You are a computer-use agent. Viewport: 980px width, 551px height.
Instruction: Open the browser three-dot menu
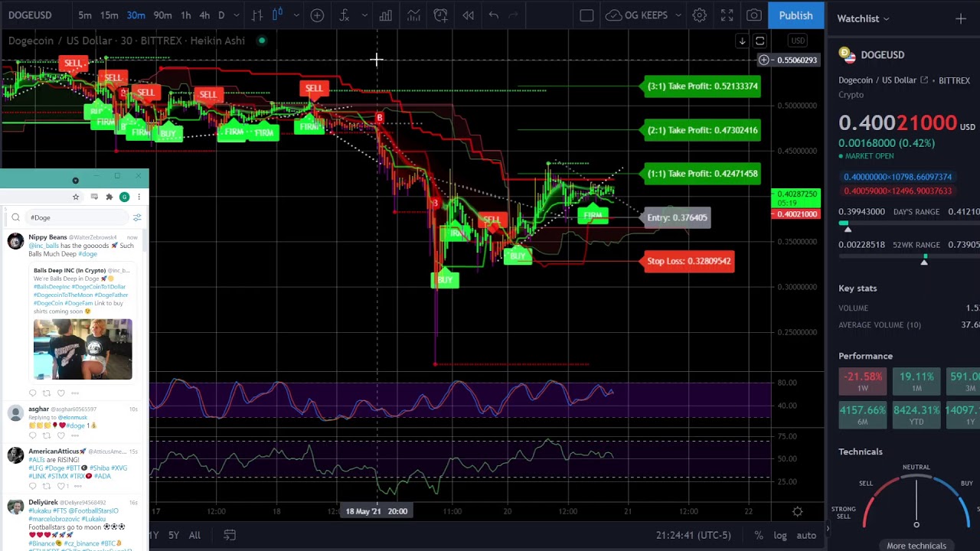coord(139,197)
